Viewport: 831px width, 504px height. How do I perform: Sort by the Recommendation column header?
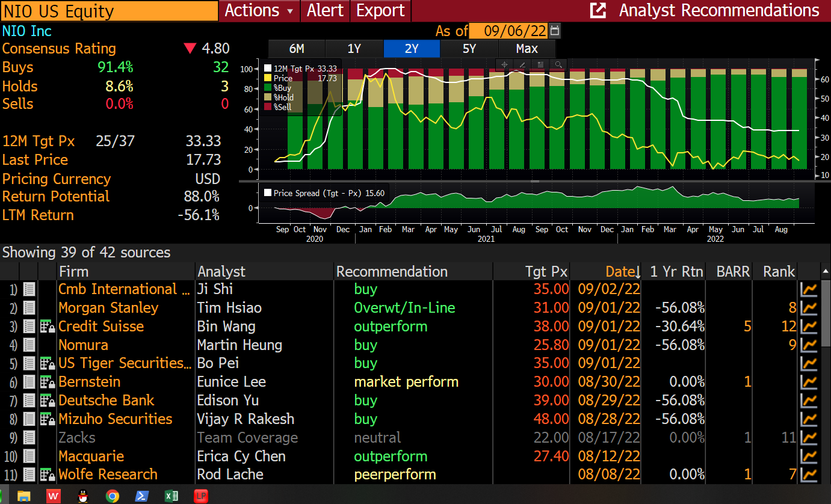click(x=392, y=272)
